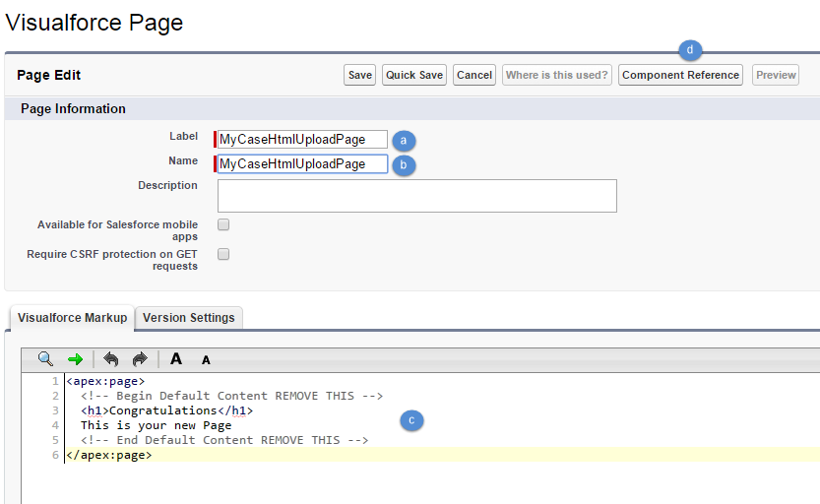820x504 pixels.
Task: Click the blue callout marker d
Action: click(x=689, y=49)
